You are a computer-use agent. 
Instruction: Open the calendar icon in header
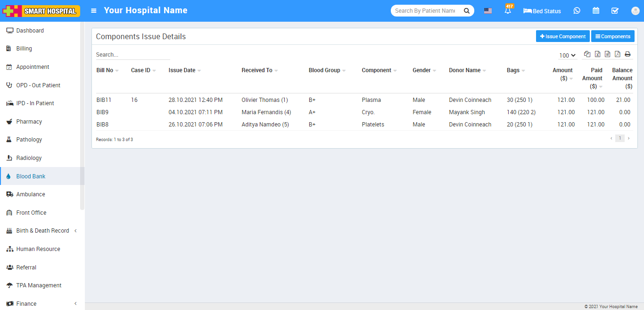[596, 11]
